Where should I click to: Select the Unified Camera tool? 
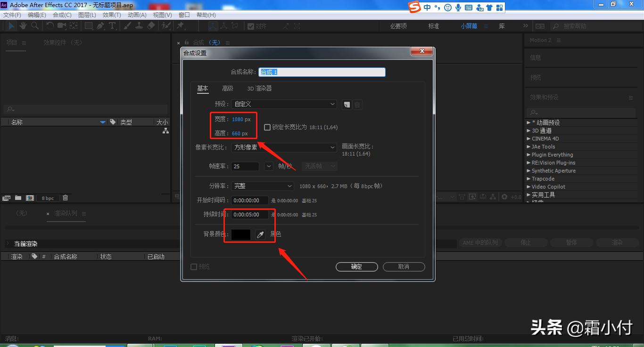62,26
